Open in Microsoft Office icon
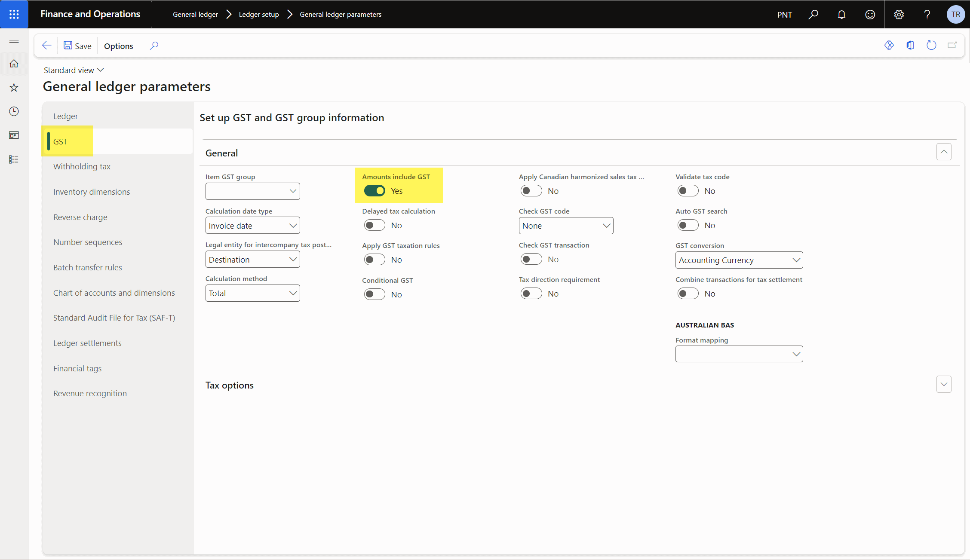The height and width of the screenshot is (560, 970). pyautogui.click(x=910, y=45)
